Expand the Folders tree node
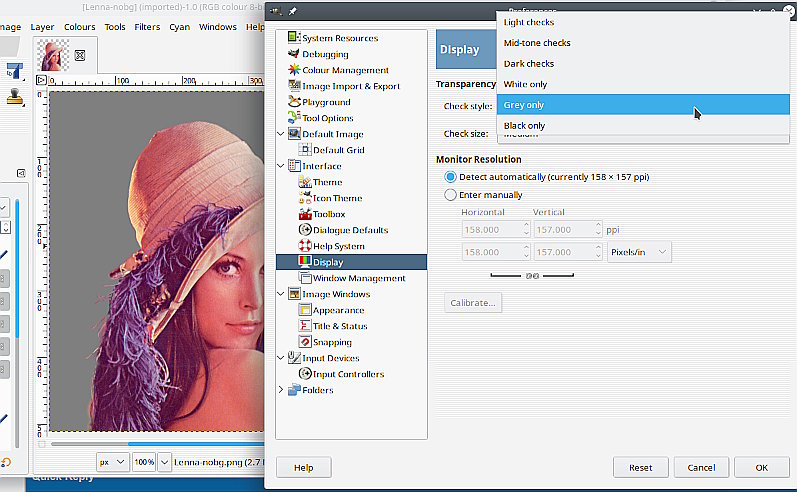797x492 pixels. pyautogui.click(x=281, y=390)
